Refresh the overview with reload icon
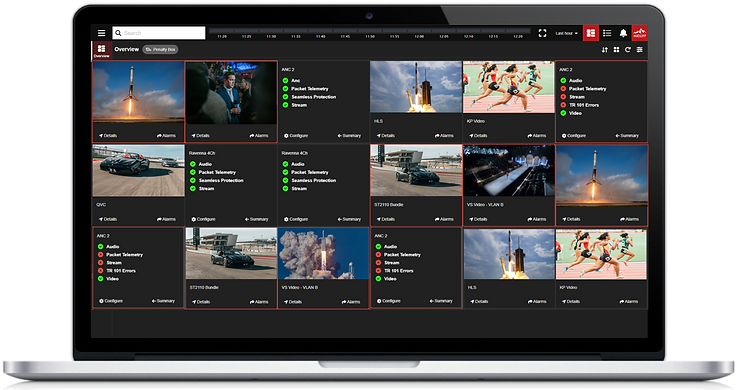 point(627,49)
